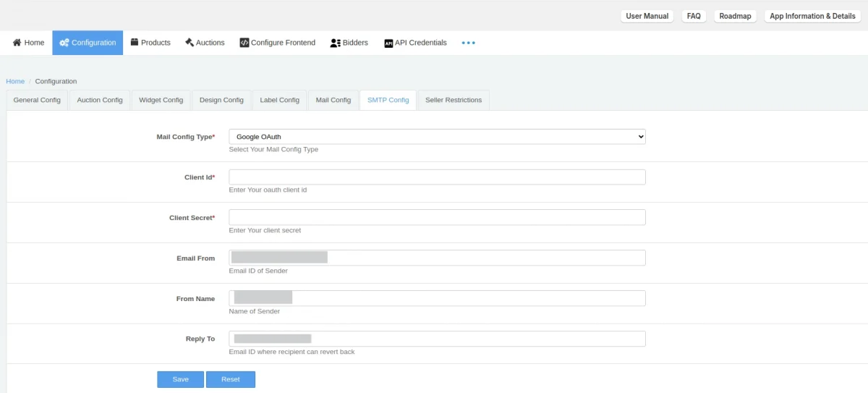
Task: Click into the Client Secret field
Action: point(437,218)
